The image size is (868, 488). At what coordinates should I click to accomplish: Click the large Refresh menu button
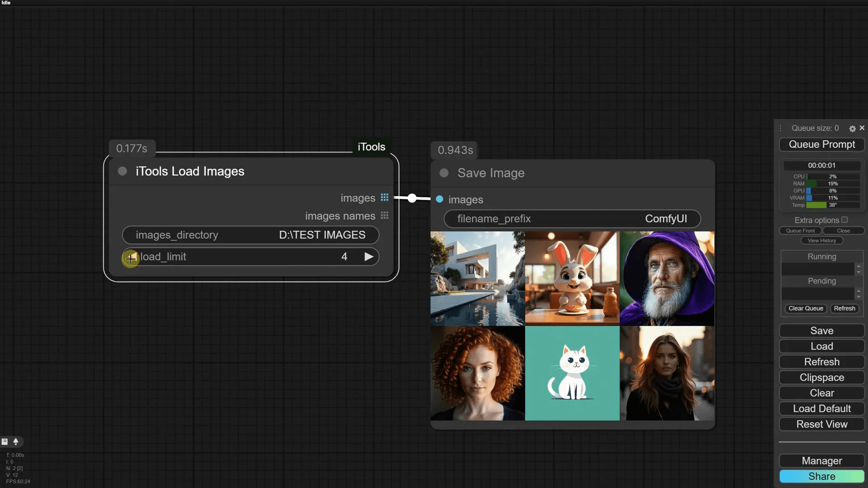tap(822, 362)
